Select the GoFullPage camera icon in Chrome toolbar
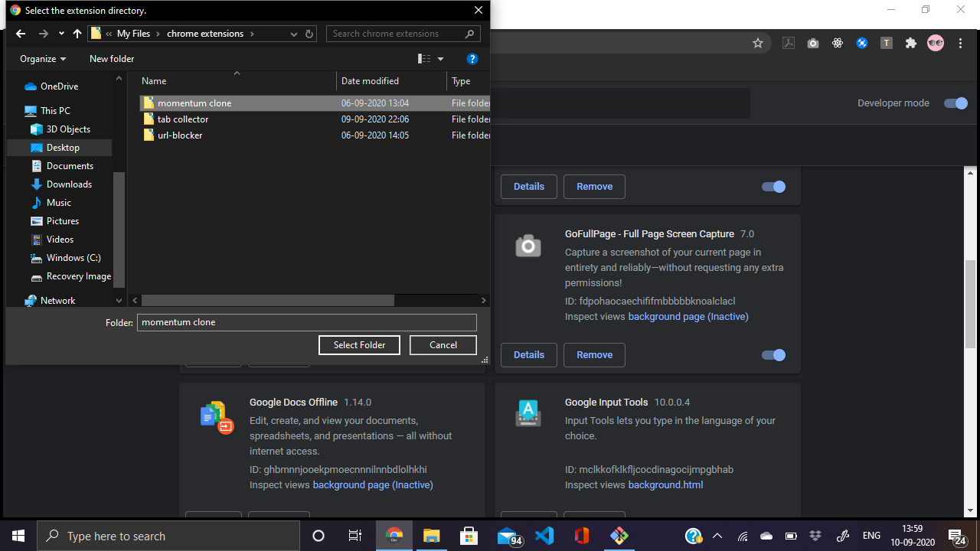This screenshot has height=551, width=980. [812, 43]
